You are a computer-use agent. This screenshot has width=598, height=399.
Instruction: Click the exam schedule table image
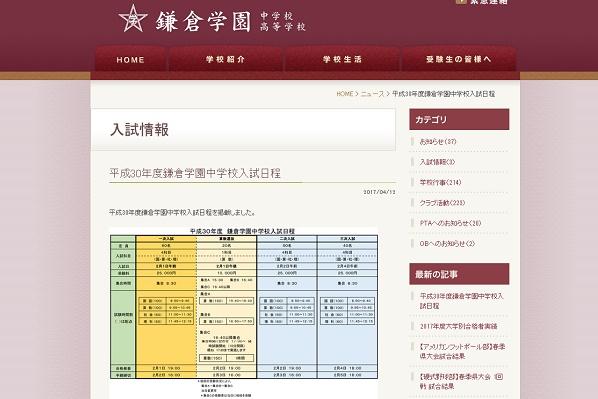(244, 313)
